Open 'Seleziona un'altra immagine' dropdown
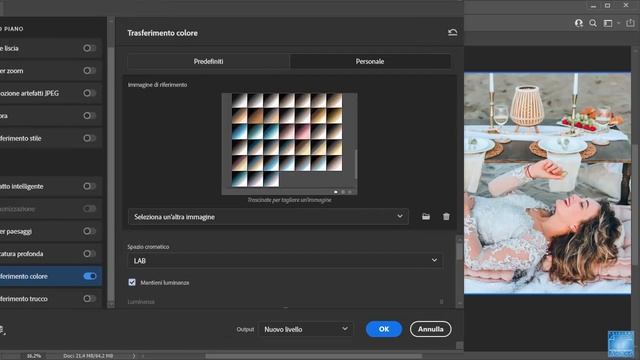640x360 pixels. pos(268,217)
